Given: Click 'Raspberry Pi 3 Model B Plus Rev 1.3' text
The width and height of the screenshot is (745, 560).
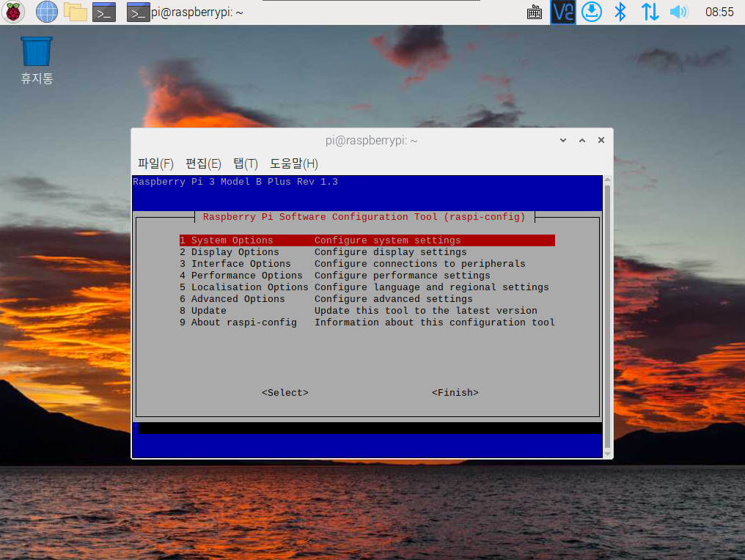Looking at the screenshot, I should click(x=235, y=182).
